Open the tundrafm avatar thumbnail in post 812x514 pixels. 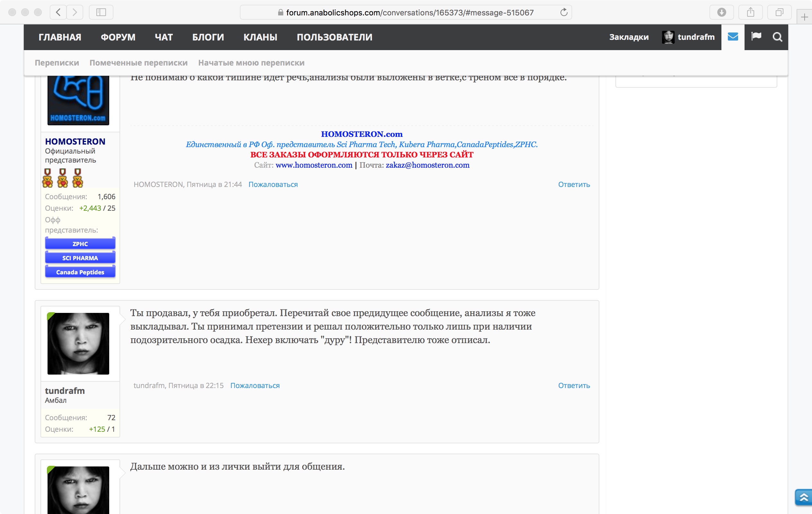[78, 343]
